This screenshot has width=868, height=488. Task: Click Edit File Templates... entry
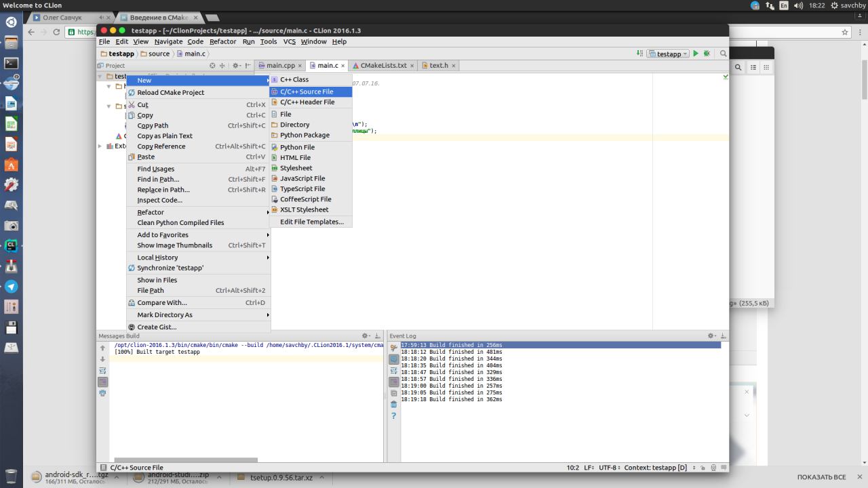pyautogui.click(x=311, y=222)
